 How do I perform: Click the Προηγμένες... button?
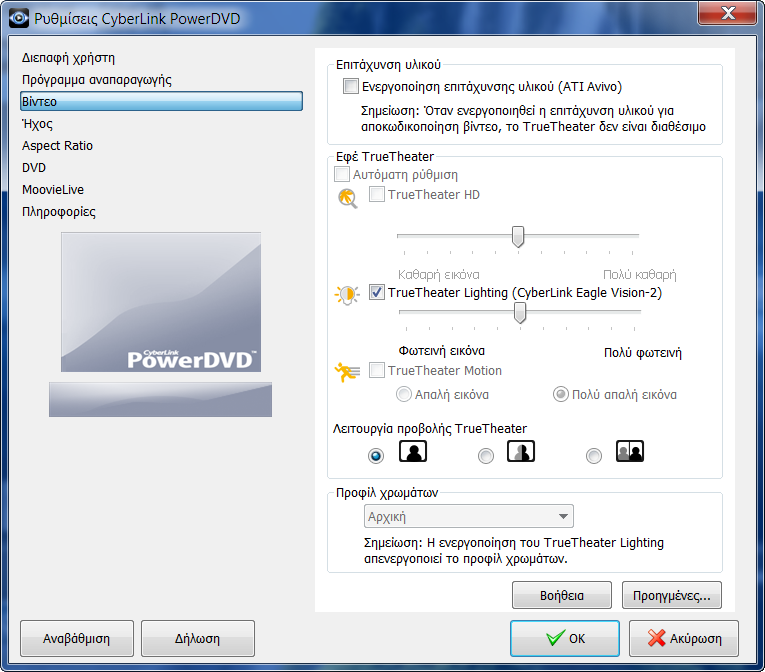click(672, 595)
